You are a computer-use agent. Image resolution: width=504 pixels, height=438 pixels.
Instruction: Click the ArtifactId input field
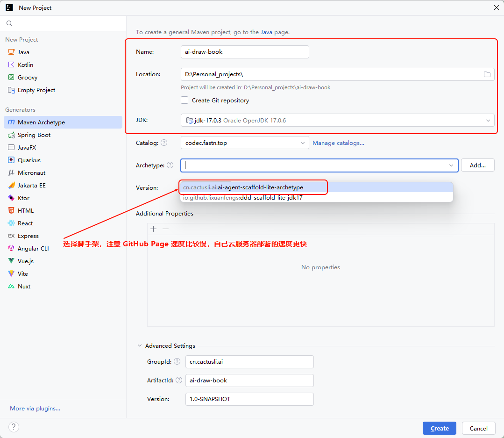[x=249, y=380]
